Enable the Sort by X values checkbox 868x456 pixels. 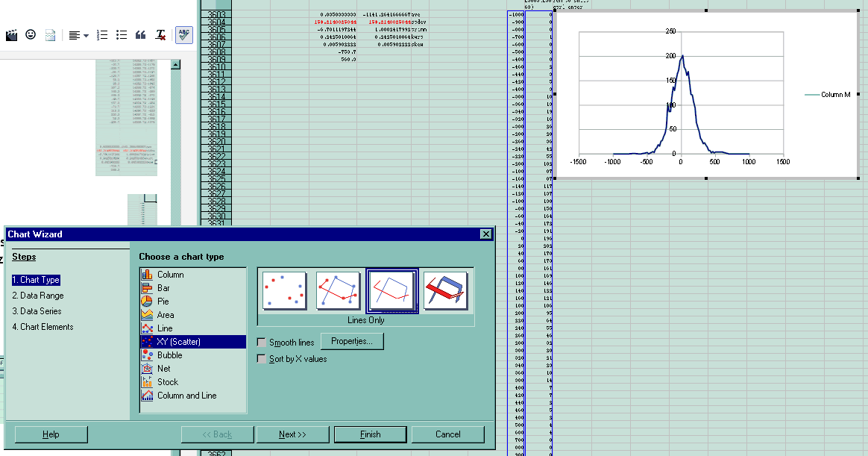(x=261, y=358)
